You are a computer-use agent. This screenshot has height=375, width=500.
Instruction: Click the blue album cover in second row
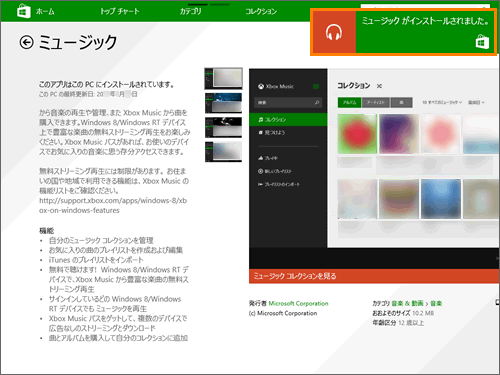click(x=441, y=199)
